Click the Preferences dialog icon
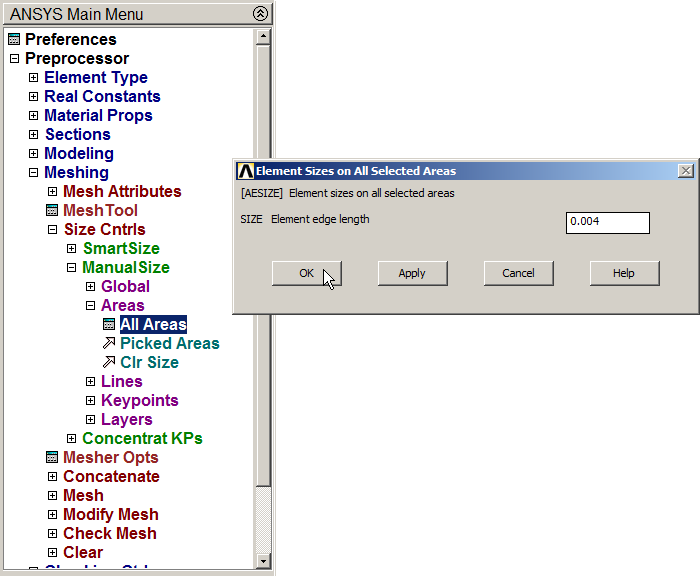The height and width of the screenshot is (576, 700). coord(13,40)
